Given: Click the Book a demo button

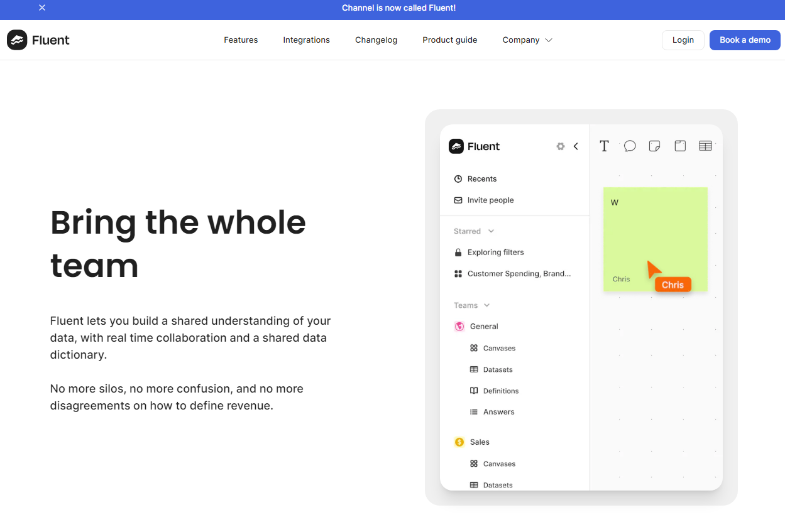Looking at the screenshot, I should 745,40.
